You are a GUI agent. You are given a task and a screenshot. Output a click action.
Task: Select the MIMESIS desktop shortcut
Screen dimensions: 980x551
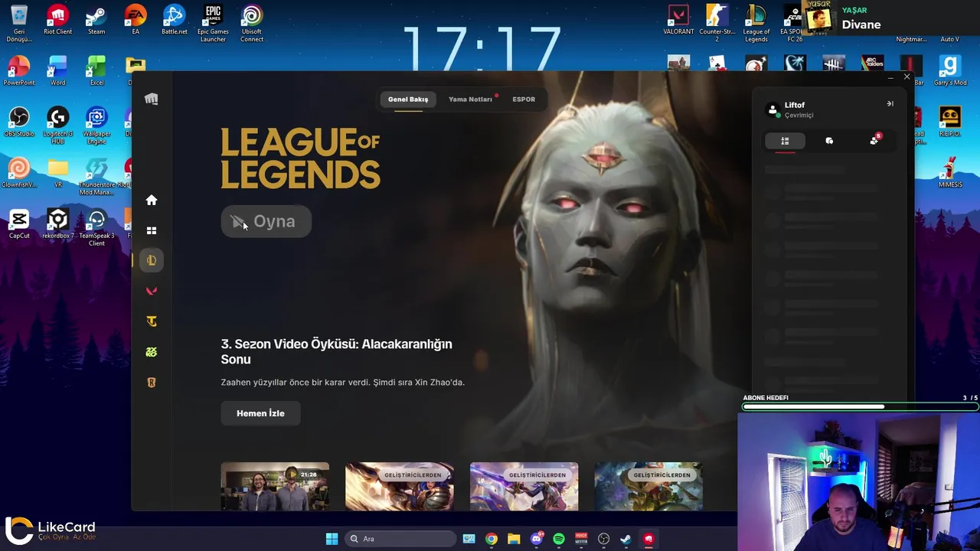[x=950, y=172]
